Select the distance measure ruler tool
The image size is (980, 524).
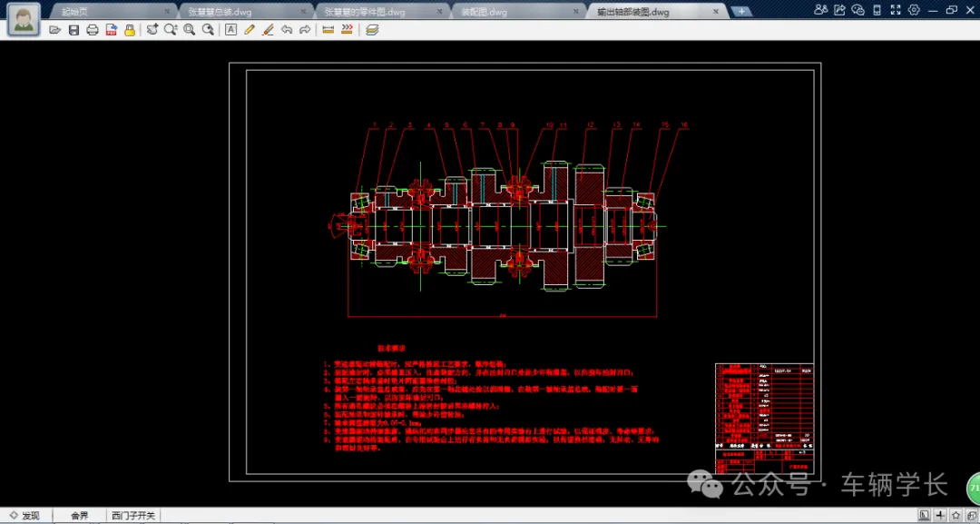(328, 29)
